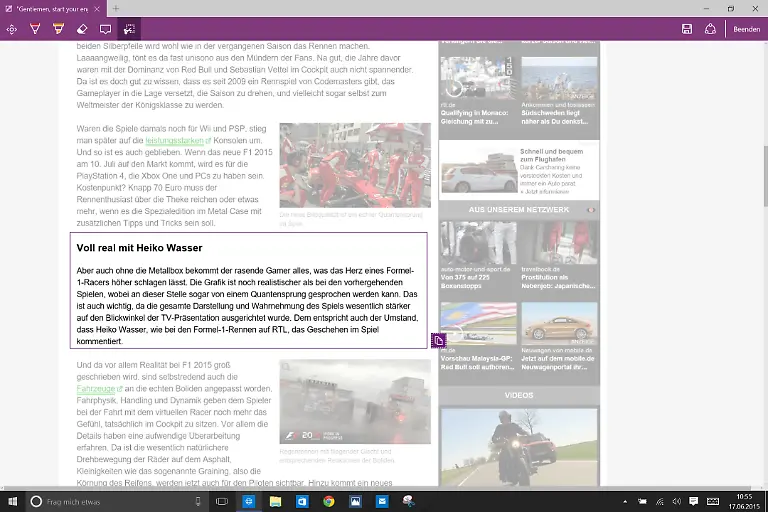The height and width of the screenshot is (512, 768).
Task: Click the copy icon beside the clipped selection
Action: point(438,341)
